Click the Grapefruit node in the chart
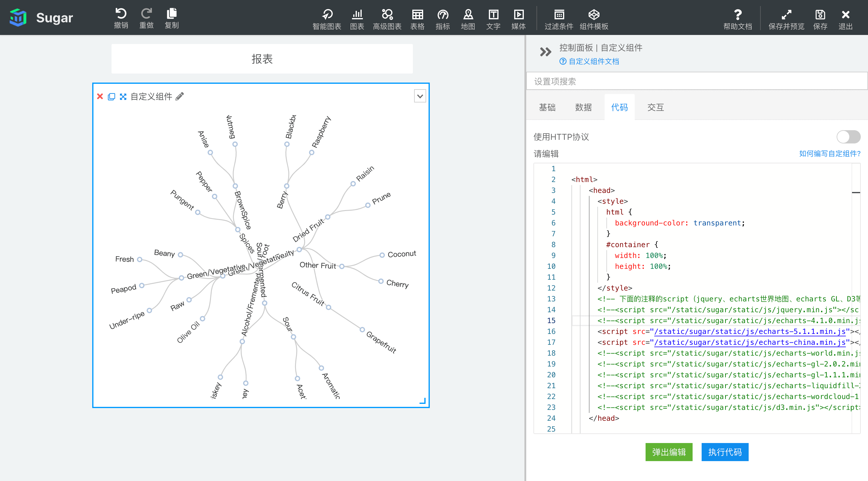This screenshot has height=481, width=868. click(x=362, y=329)
